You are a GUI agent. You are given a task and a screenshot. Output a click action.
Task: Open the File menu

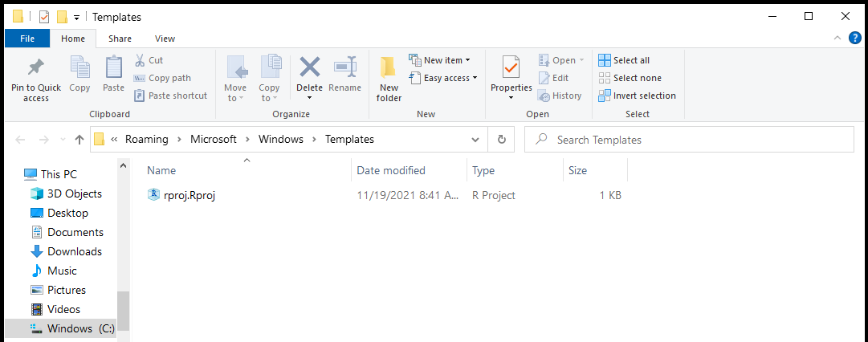click(27, 39)
